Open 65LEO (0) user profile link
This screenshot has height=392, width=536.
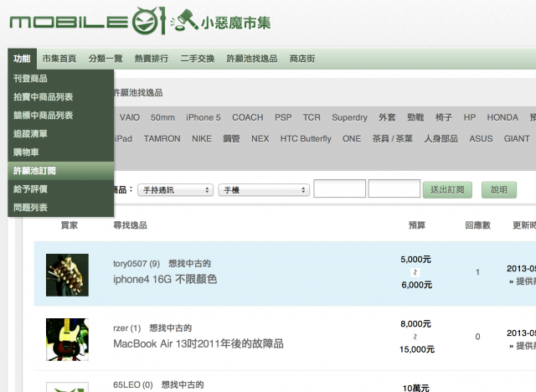[x=132, y=384]
